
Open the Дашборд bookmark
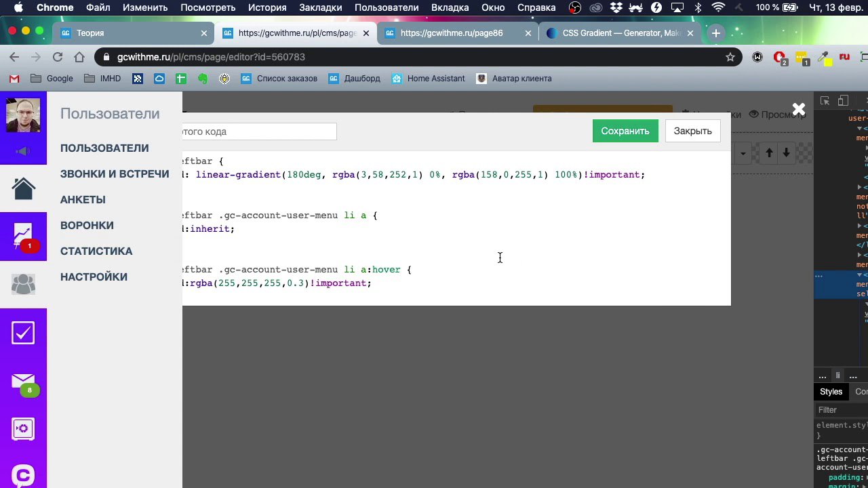pyautogui.click(x=355, y=79)
